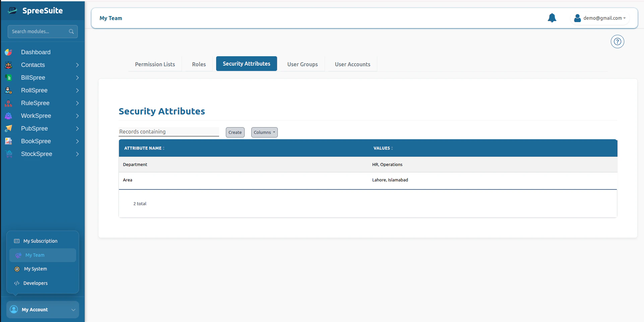Click the RollSpree payroll icon
644x322 pixels.
[8, 90]
